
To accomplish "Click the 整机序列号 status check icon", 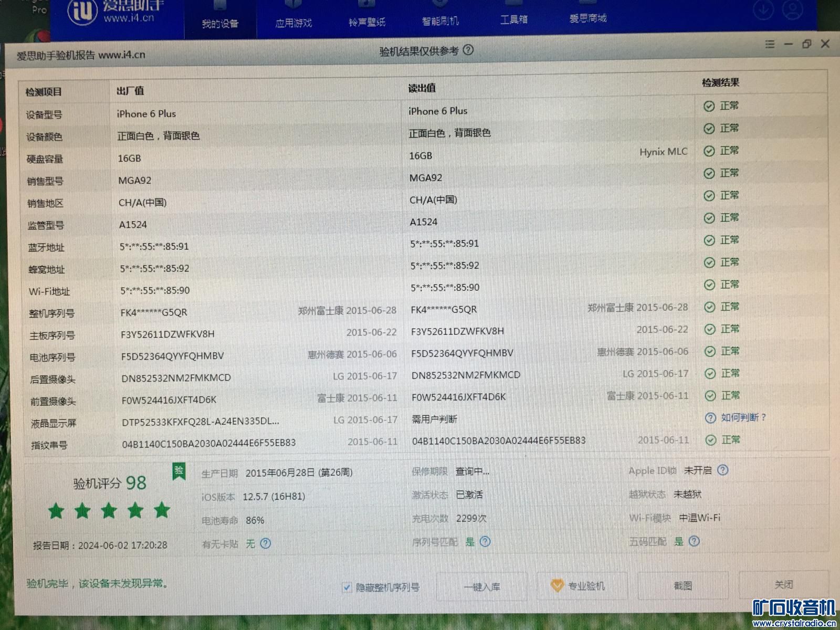I will (710, 307).
